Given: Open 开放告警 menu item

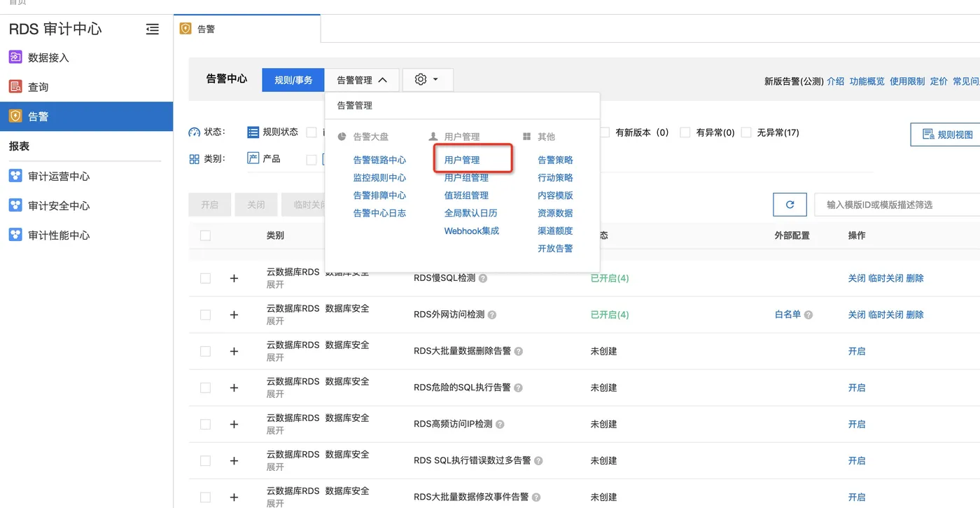Looking at the screenshot, I should coord(555,248).
